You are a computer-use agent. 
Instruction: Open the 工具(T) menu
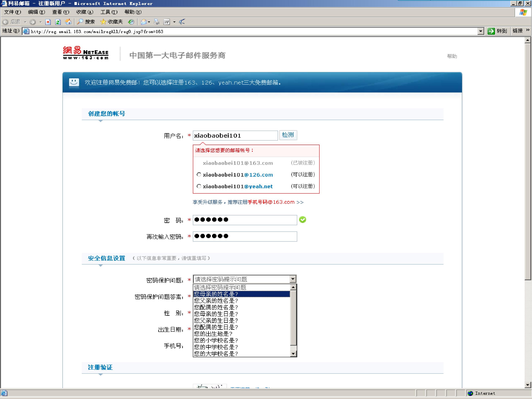coord(109,12)
